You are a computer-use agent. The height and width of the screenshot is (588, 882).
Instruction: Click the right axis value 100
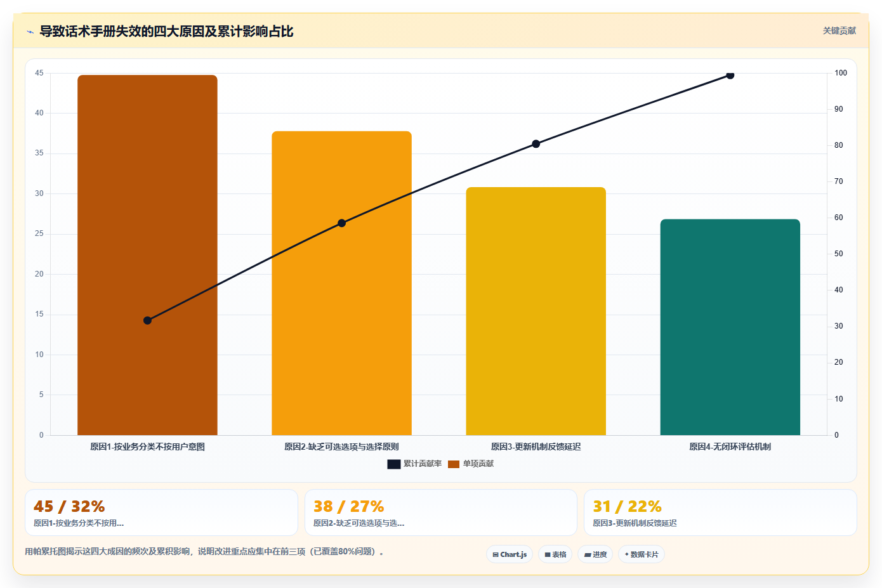(841, 73)
